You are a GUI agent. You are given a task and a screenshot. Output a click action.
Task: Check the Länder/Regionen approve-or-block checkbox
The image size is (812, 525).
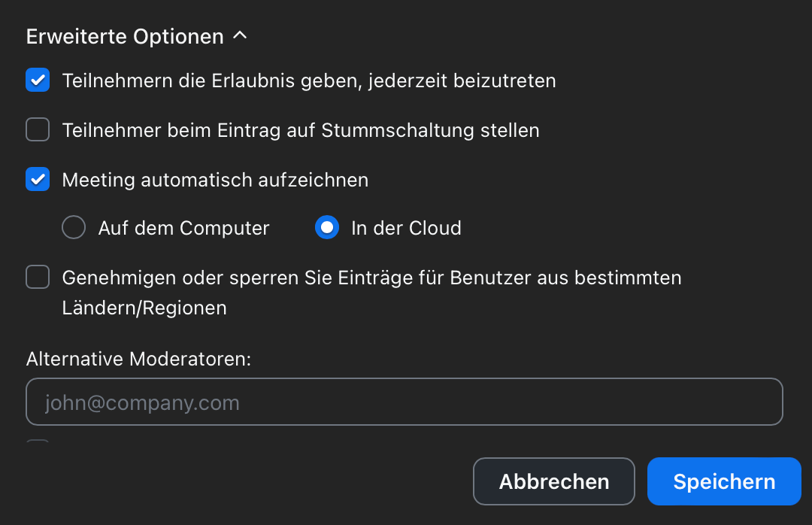(x=38, y=277)
